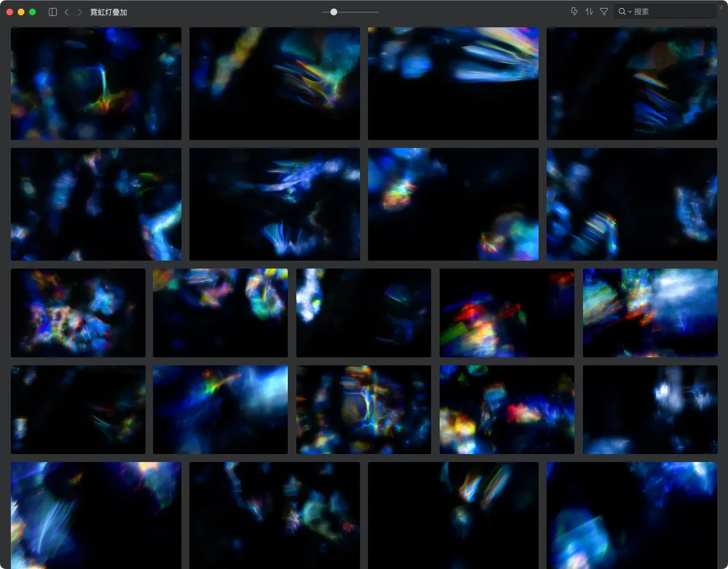Open the funnel filter icon
728x569 pixels.
coord(604,11)
